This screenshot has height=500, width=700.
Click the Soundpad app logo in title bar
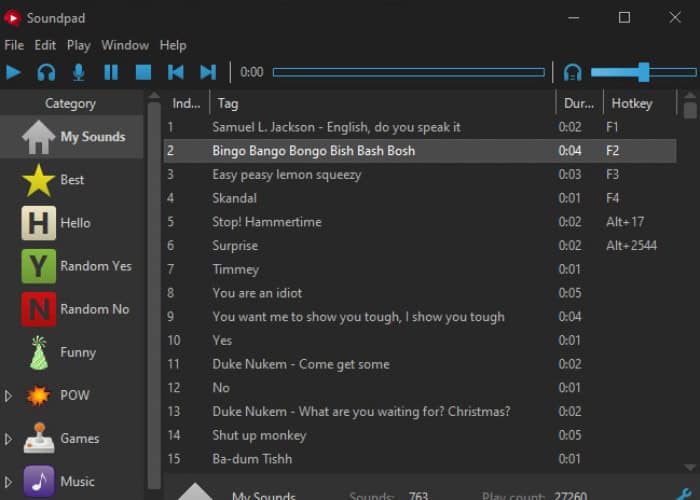click(x=12, y=18)
